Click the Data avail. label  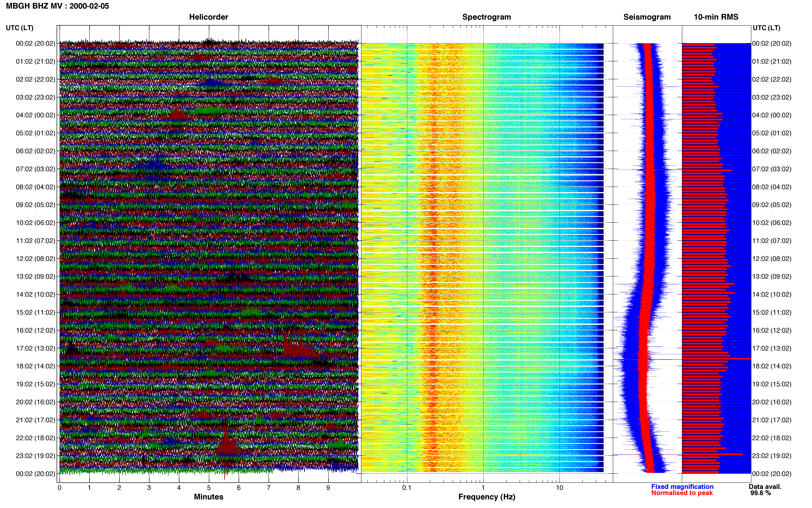765,486
